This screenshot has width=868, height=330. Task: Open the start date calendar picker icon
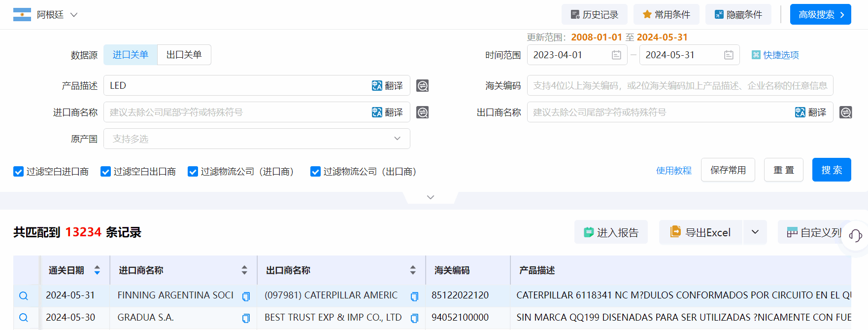616,55
